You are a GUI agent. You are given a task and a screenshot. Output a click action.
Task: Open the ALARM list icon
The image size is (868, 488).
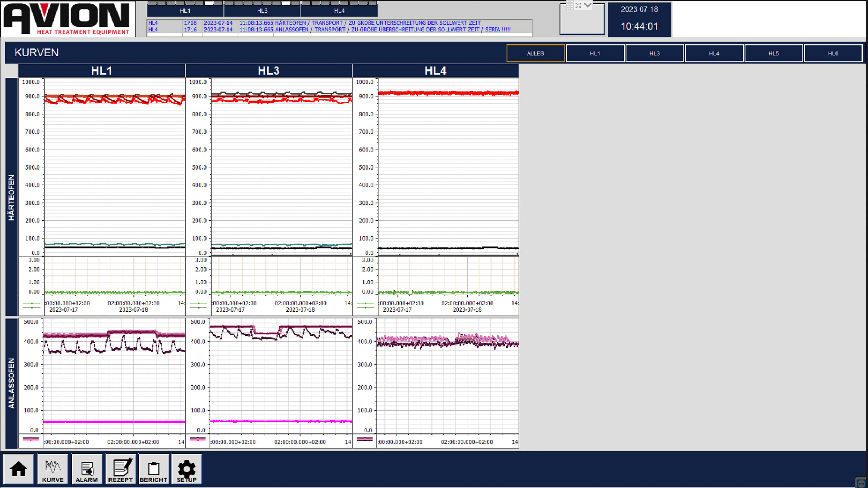pos(87,469)
